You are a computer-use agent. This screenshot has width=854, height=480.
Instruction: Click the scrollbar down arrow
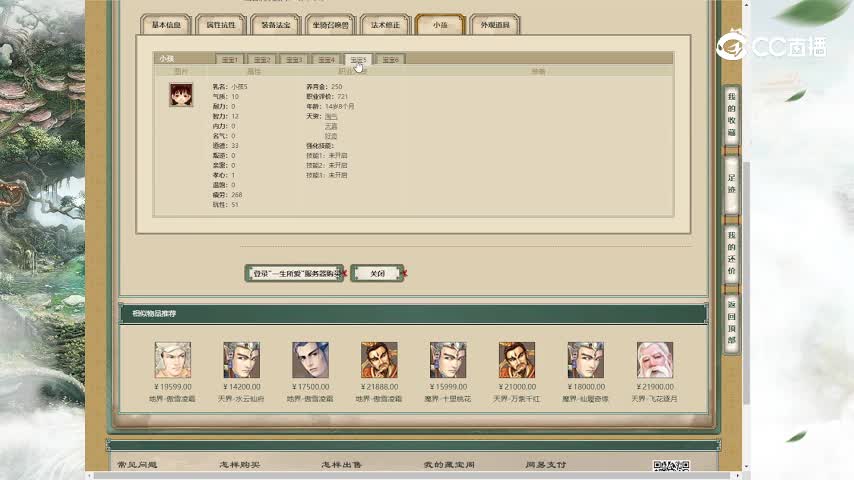(746, 467)
